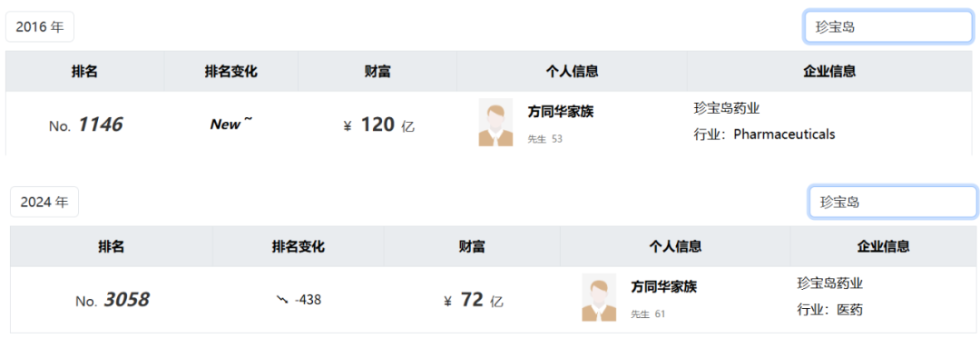The width and height of the screenshot is (980, 338).
Task: Open 方同华家族 name in the 2024 row
Action: tap(663, 287)
